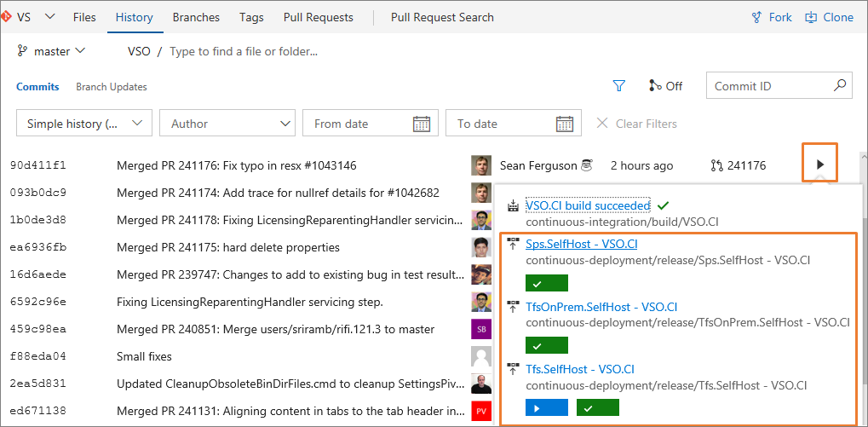This screenshot has height=427, width=868.
Task: Open the From date calendar icon
Action: (x=422, y=124)
